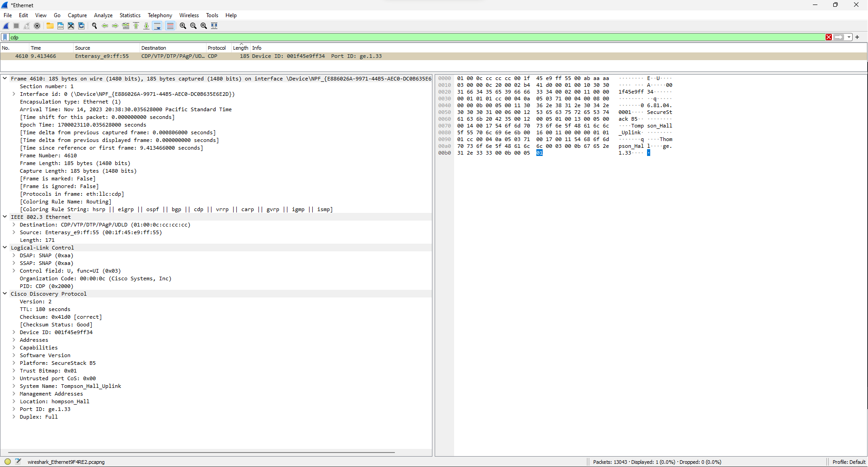Zoom out the main window text
The height and width of the screenshot is (467, 868).
(193, 26)
